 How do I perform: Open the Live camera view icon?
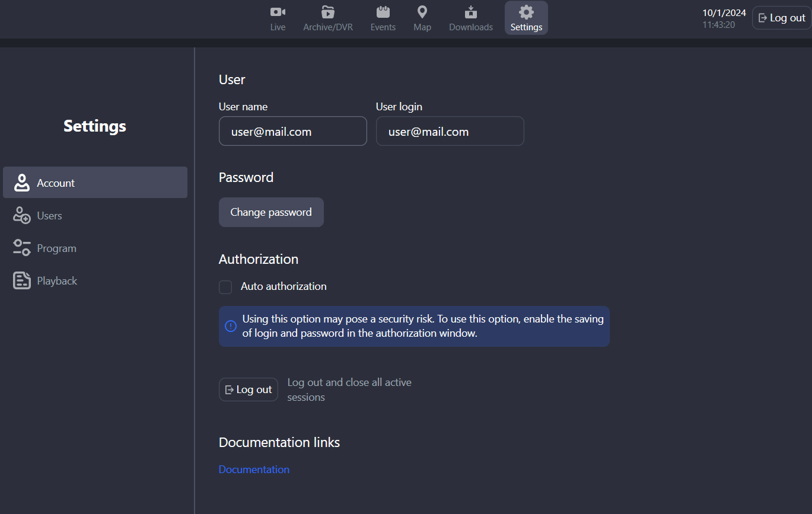pos(278,12)
